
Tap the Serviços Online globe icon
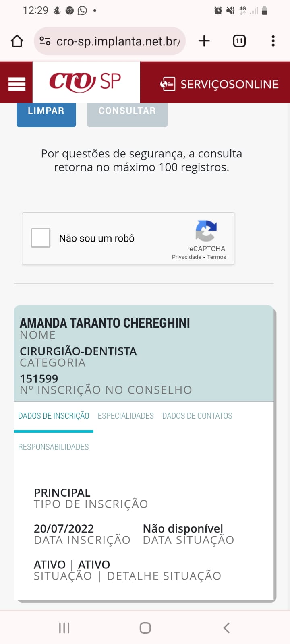coord(168,84)
